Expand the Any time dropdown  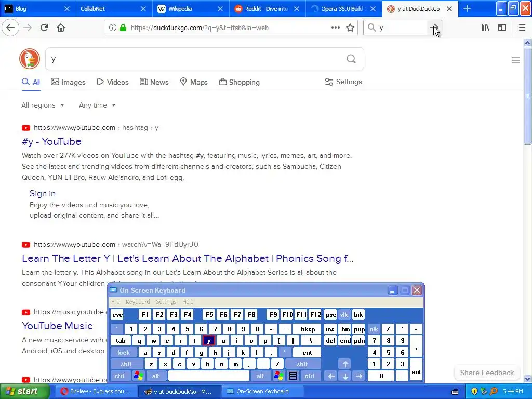pyautogui.click(x=97, y=105)
